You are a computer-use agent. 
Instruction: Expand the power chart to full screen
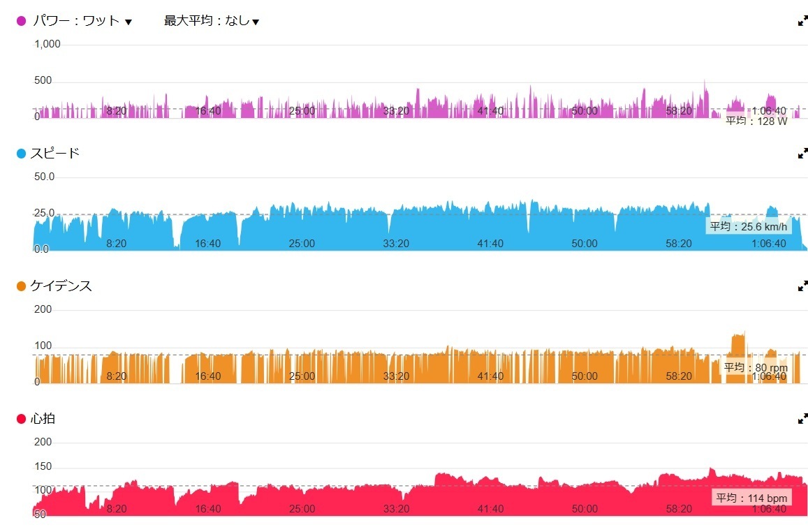coord(802,21)
